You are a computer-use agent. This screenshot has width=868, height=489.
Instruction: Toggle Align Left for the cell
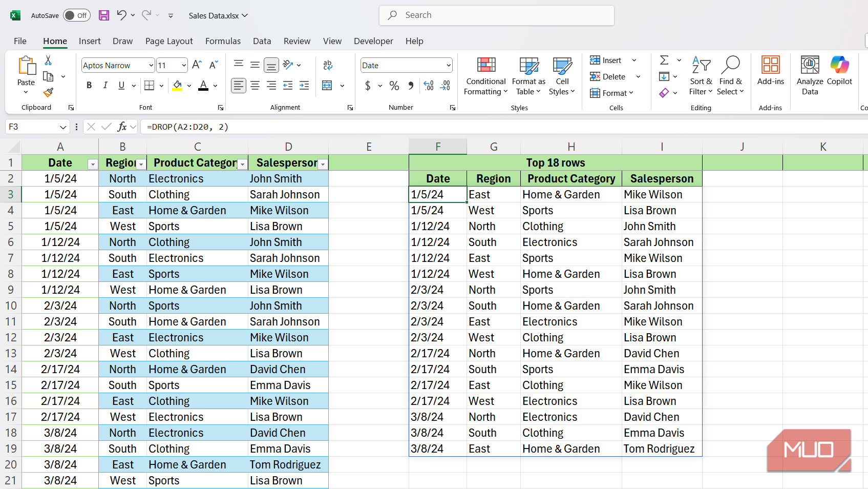click(239, 86)
